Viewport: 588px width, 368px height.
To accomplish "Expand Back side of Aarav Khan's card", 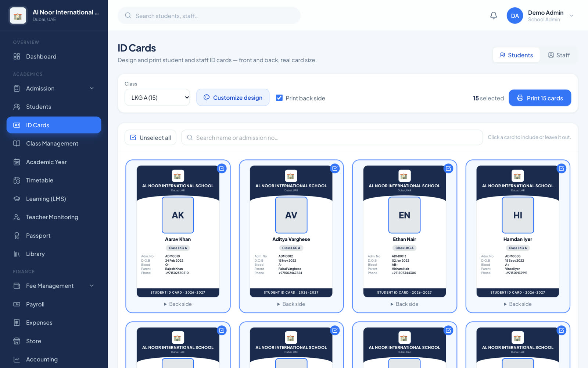I will pyautogui.click(x=178, y=304).
